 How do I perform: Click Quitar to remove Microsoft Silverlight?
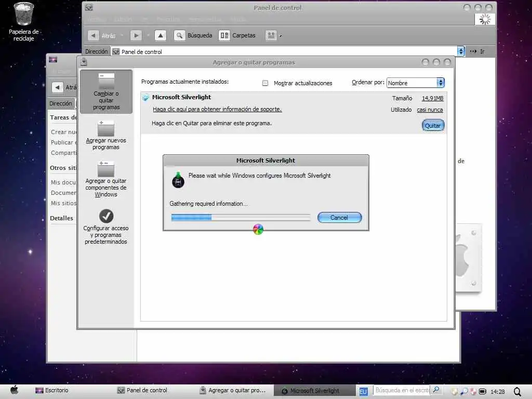coord(433,126)
